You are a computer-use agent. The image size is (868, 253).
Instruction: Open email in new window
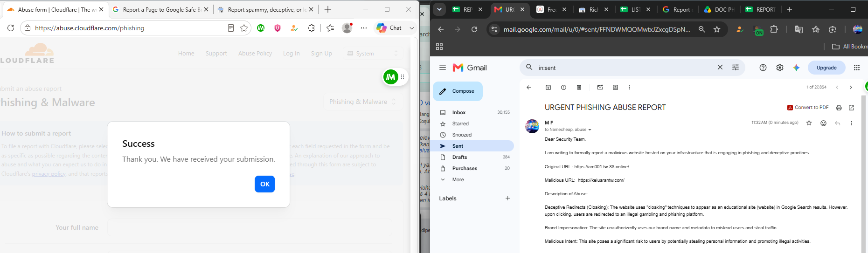(x=851, y=108)
